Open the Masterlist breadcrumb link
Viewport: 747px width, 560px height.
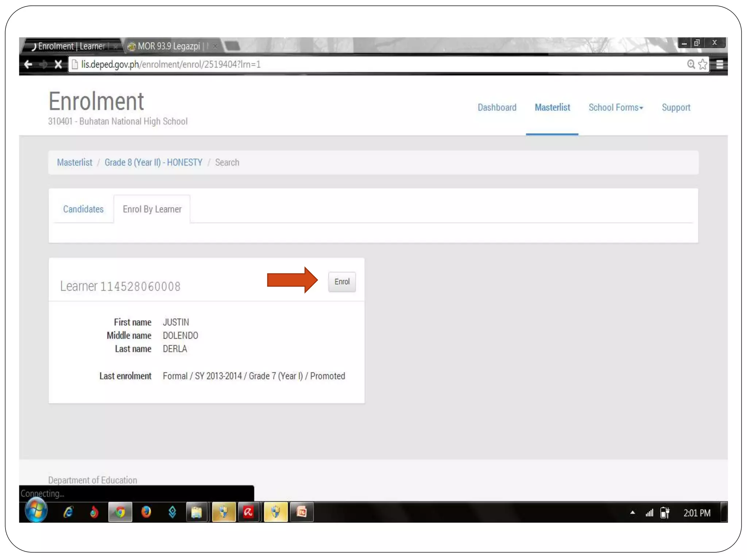click(x=74, y=163)
